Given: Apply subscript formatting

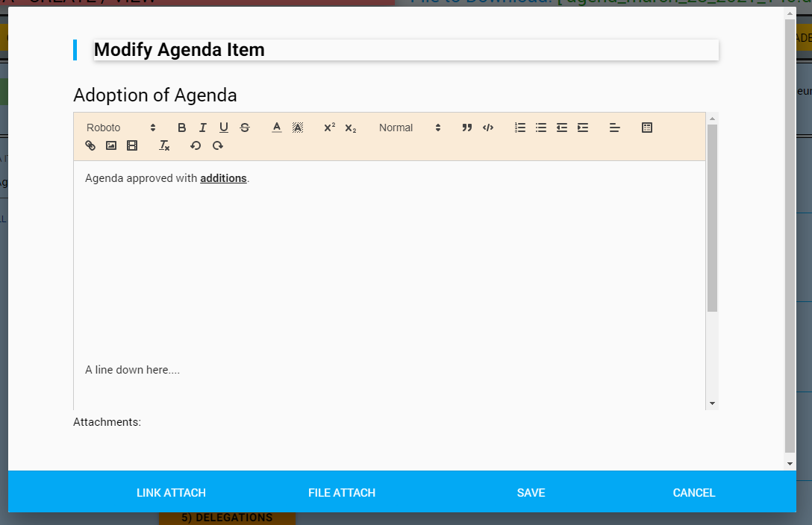Looking at the screenshot, I should (351, 128).
